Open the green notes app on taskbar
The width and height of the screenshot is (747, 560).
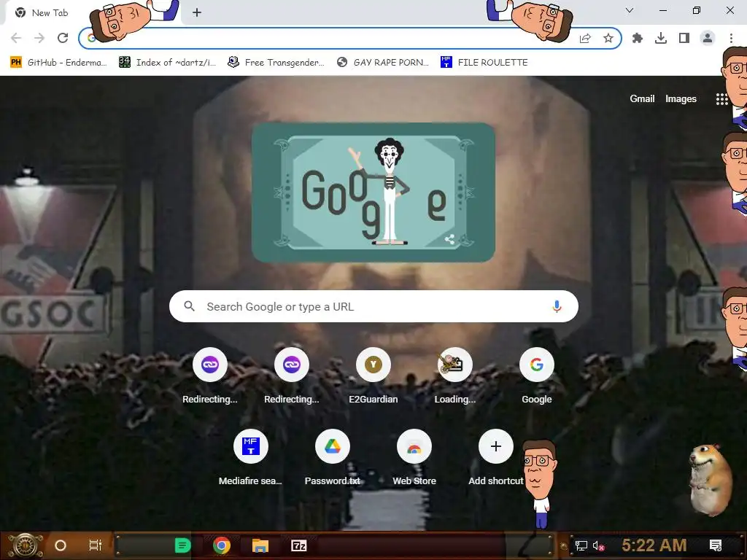click(x=182, y=545)
